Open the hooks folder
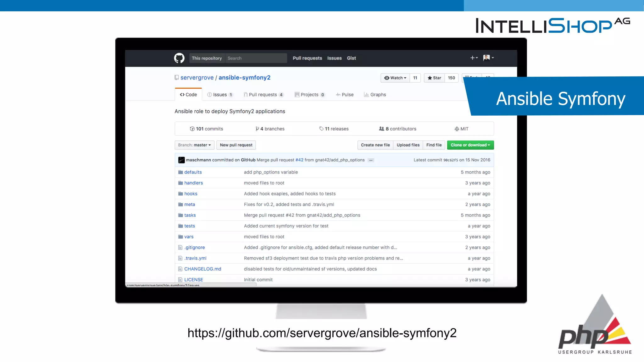Screen dimensions: 644x362 pos(191,194)
